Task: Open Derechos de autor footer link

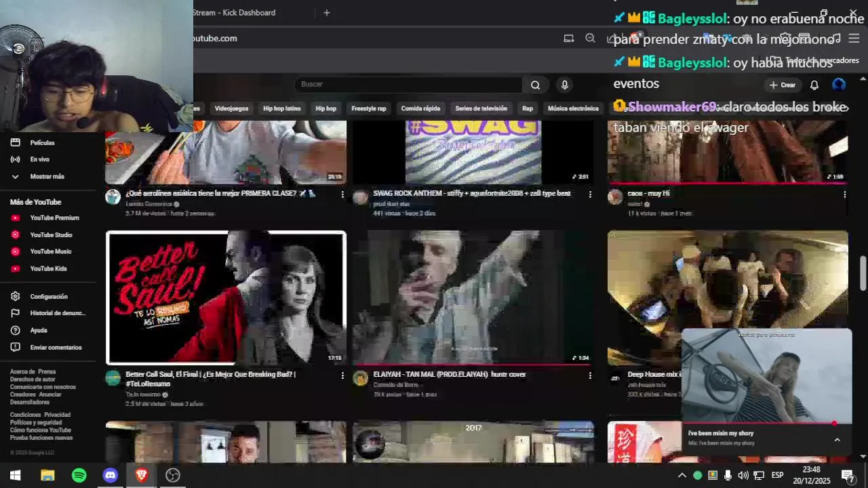Action: (x=33, y=380)
